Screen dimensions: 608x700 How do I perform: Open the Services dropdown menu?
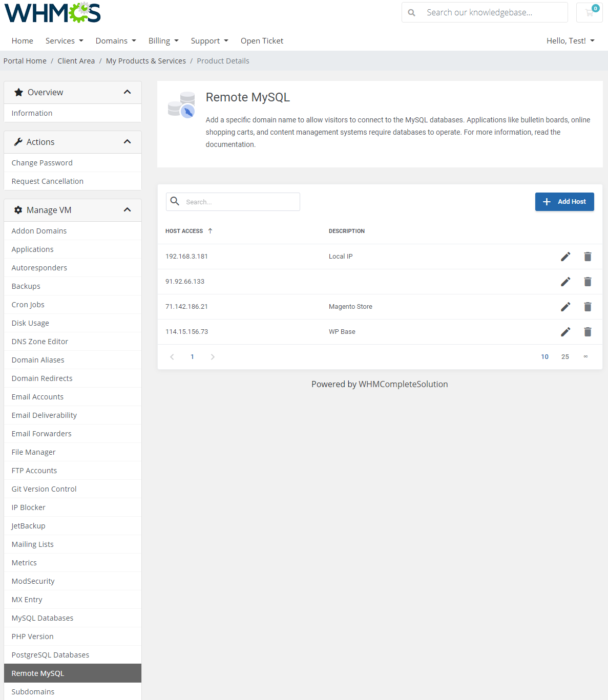[x=64, y=40]
